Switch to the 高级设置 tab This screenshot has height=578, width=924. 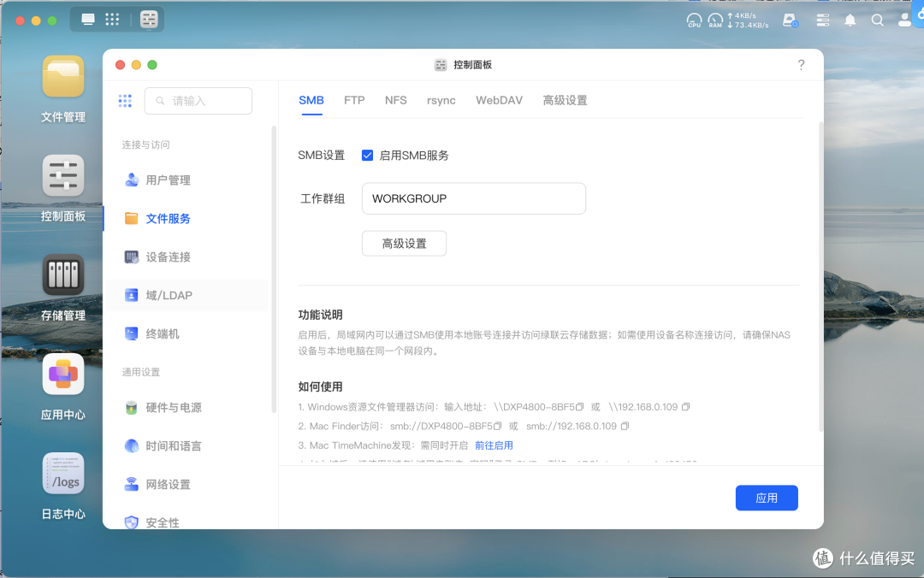[x=566, y=101]
